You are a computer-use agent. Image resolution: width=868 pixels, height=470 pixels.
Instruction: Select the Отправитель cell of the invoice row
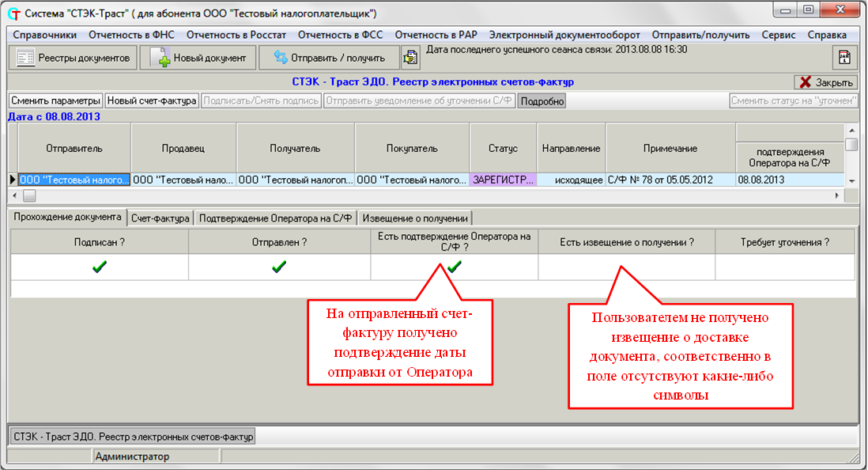pos(74,180)
